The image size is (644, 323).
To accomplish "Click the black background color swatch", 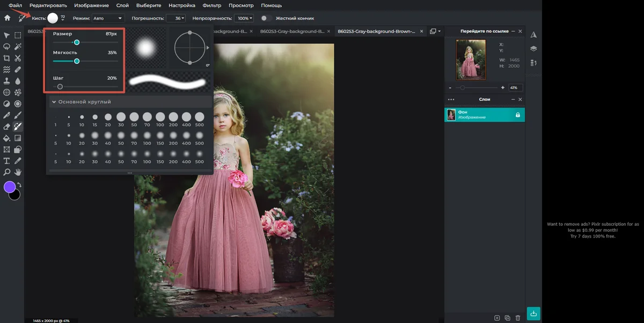I will (x=16, y=195).
